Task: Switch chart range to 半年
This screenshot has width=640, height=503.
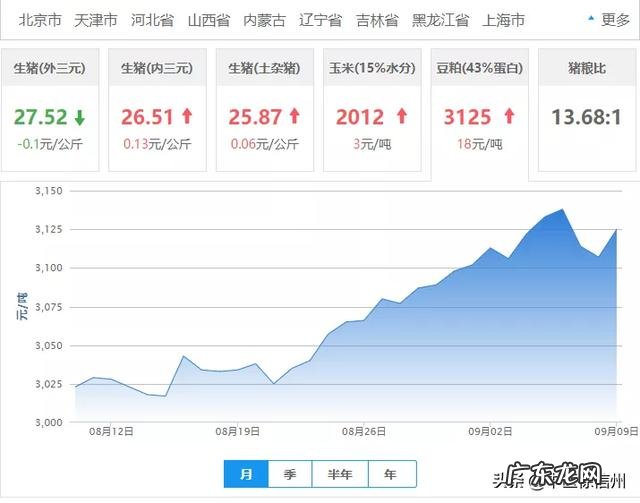Action: tap(340, 474)
